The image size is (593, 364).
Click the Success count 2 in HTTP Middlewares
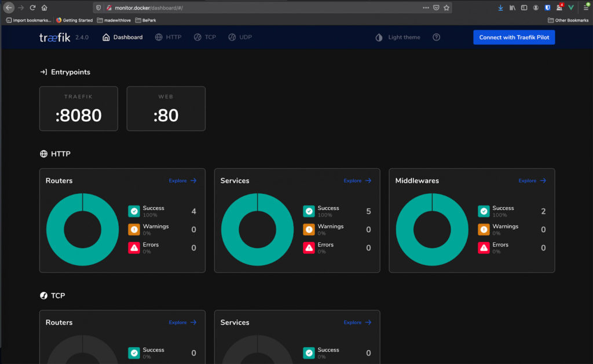point(543,211)
